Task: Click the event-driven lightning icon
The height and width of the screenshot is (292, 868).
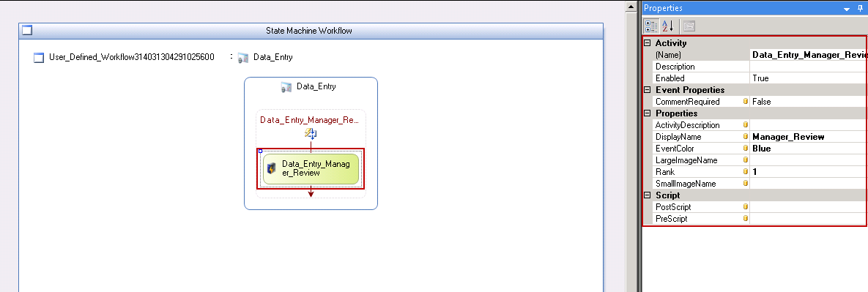Action: pyautogui.click(x=311, y=133)
